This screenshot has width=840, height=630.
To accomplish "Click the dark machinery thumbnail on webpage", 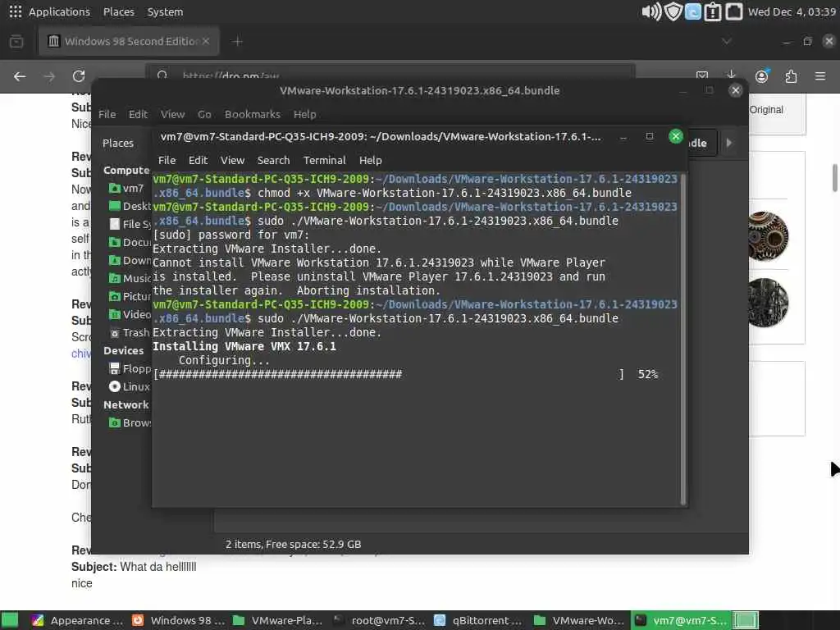I will (768, 303).
